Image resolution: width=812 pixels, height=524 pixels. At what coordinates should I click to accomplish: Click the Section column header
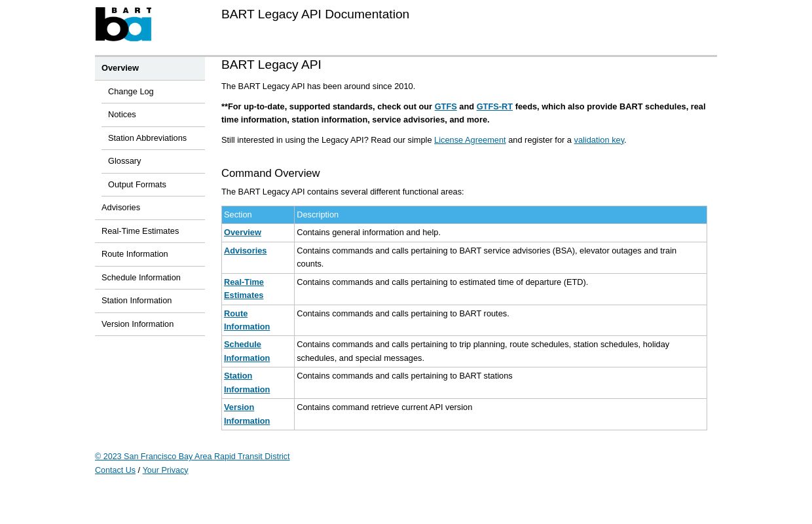258,215
